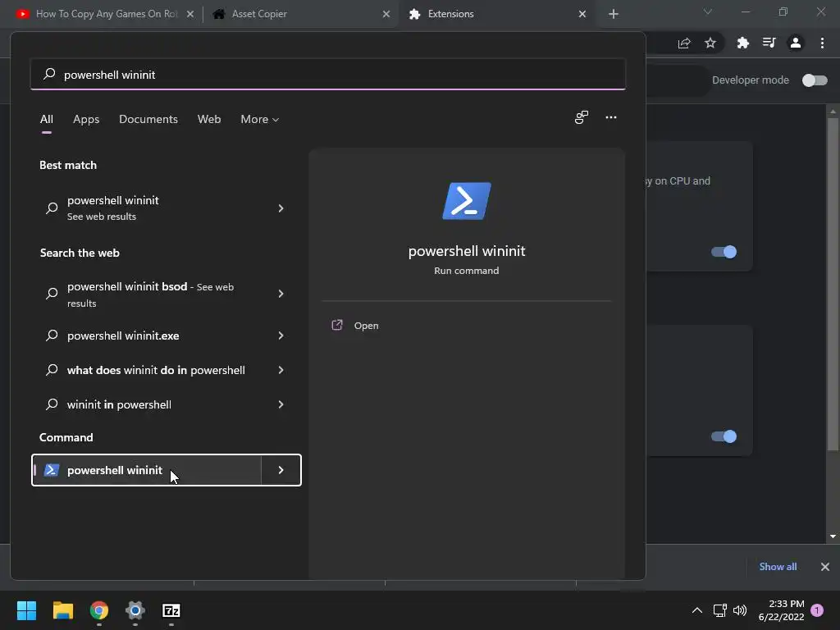Open Google Chrome from the taskbar

pyautogui.click(x=99, y=610)
